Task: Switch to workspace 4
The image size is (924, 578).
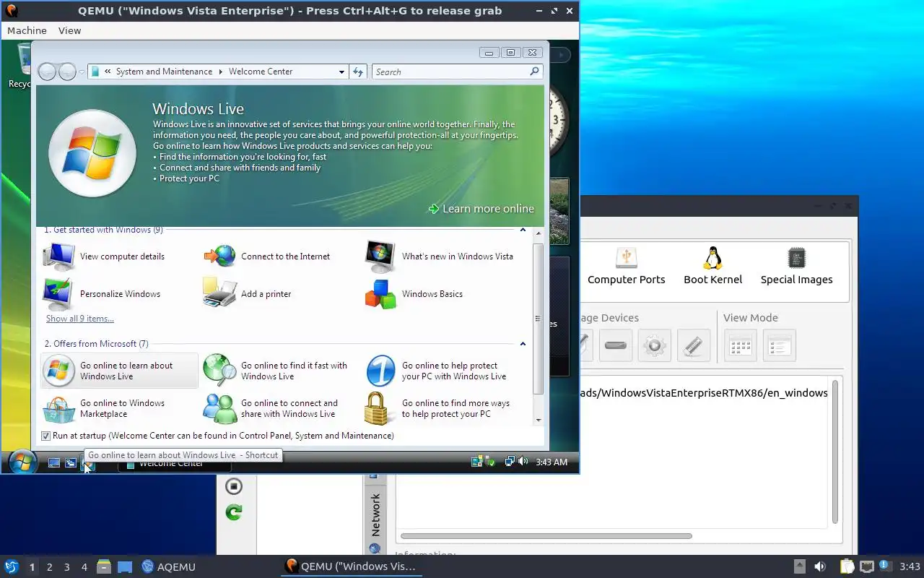Action: coord(84,566)
